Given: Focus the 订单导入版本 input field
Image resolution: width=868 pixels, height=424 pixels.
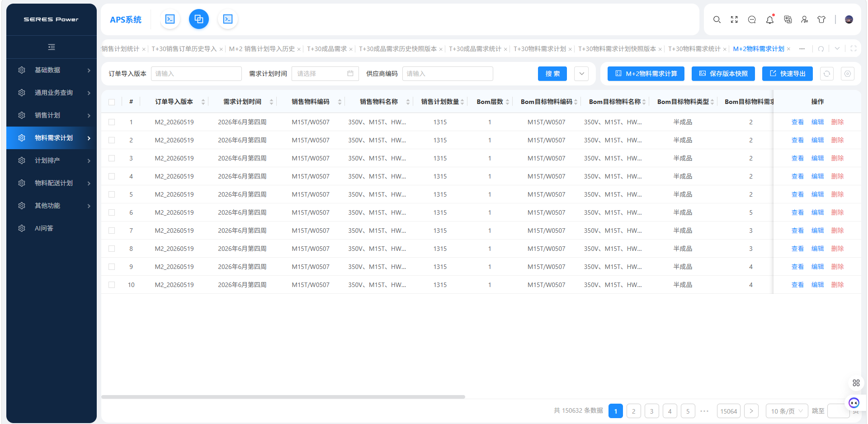Looking at the screenshot, I should click(x=196, y=74).
